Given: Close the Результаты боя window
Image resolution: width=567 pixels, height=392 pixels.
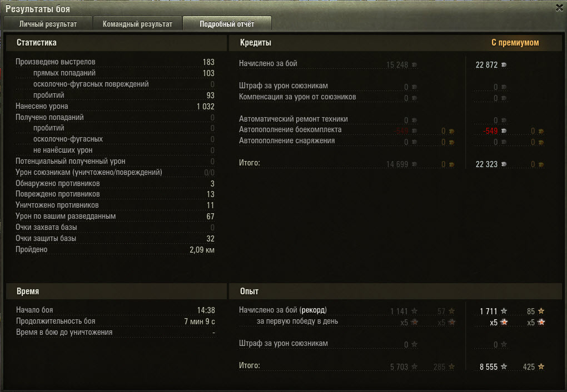Looking at the screenshot, I should [x=559, y=8].
